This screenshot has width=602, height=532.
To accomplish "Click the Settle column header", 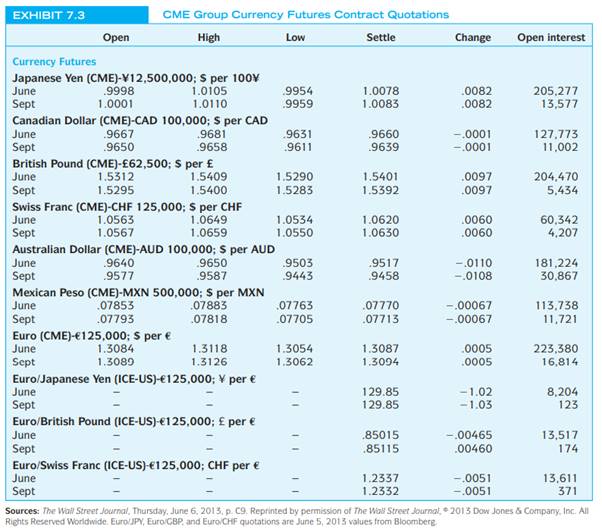I will point(380,37).
